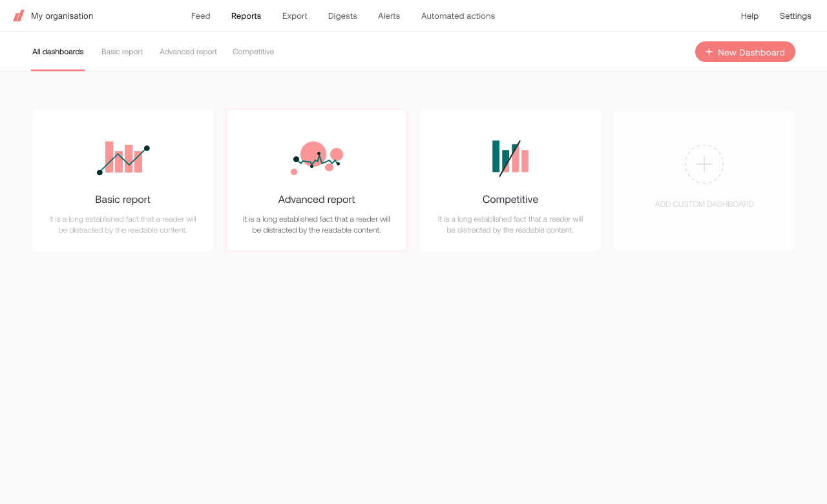Open the Reports menu item
Viewport: 827px width, 504px height.
click(246, 16)
